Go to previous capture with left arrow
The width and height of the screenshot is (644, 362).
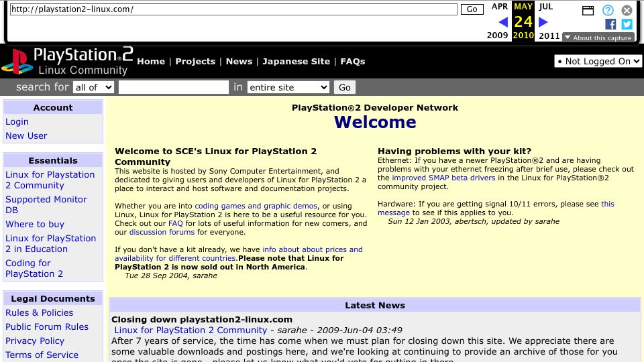pyautogui.click(x=503, y=22)
